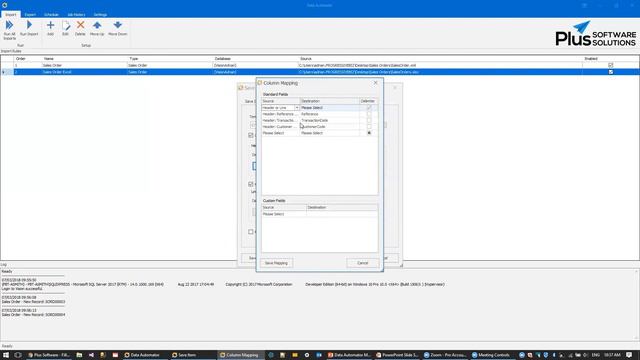Open the Windows Start menu
Screen dimensions: 640x360
(6, 355)
